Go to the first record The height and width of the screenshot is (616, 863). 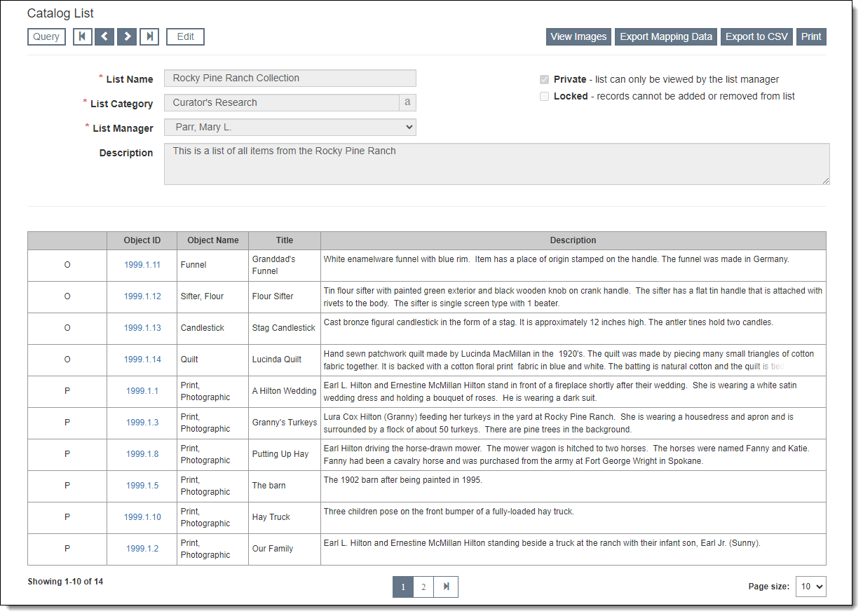coord(83,36)
